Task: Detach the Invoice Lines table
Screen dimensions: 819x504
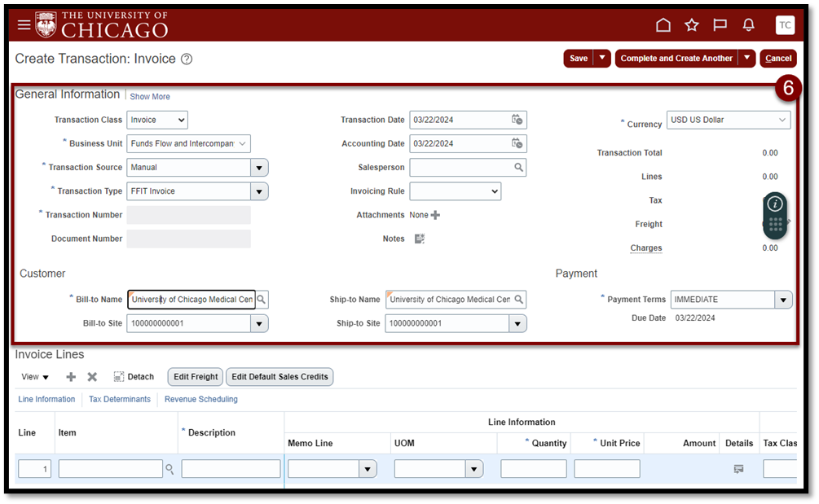Action: tap(134, 377)
